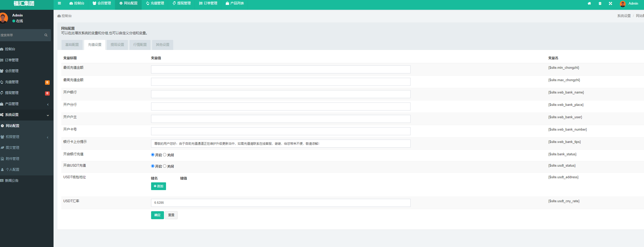Click the 确定 submit button
Viewport: 644px width, 247px height.
click(x=157, y=215)
